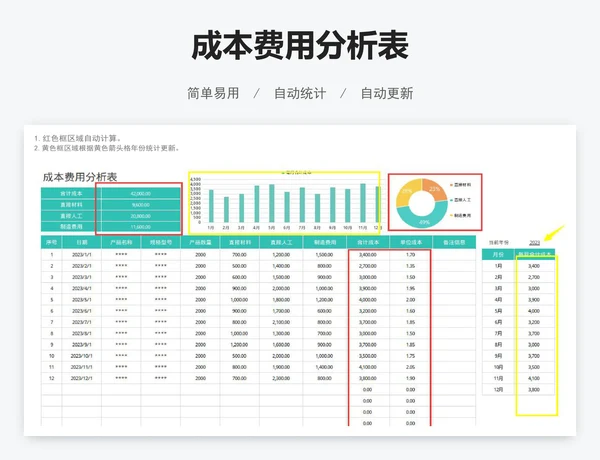
Task: Click monthly total 4,000 for 5月
Action: [x=534, y=311]
